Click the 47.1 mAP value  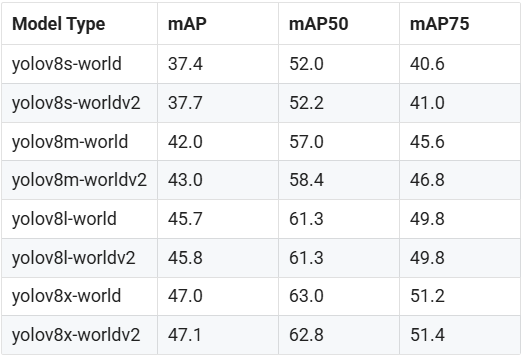[185, 335]
